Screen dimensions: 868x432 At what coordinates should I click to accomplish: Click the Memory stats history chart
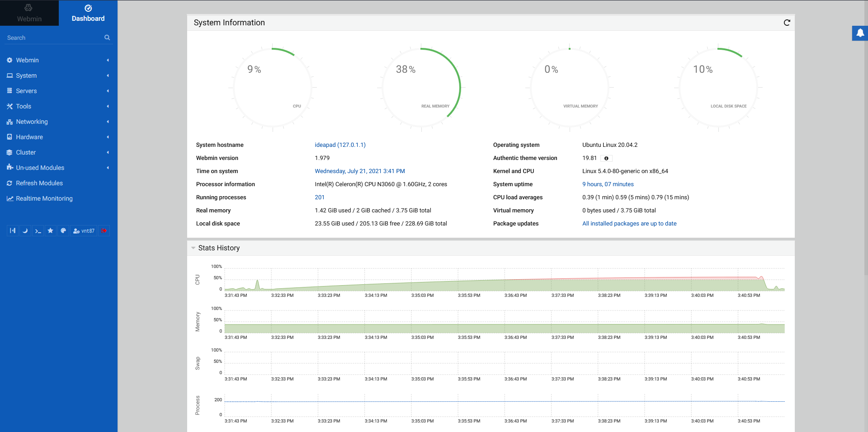(505, 321)
